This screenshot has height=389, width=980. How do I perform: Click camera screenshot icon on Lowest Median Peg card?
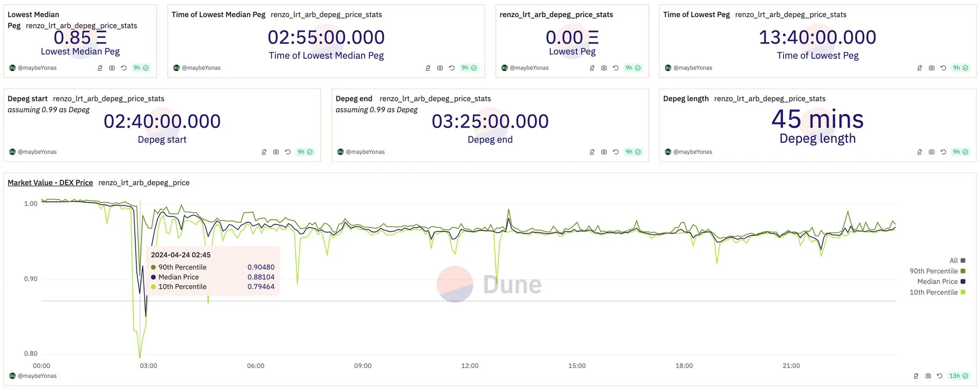pos(112,68)
